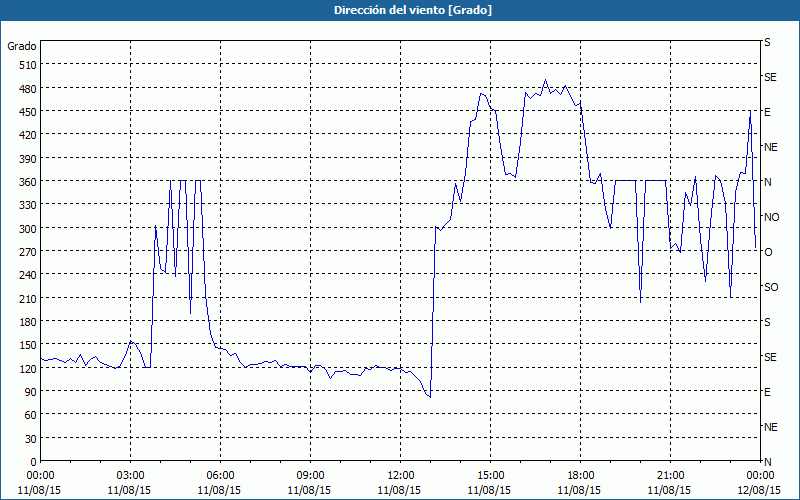Click the 18:00 time axis label

580,476
